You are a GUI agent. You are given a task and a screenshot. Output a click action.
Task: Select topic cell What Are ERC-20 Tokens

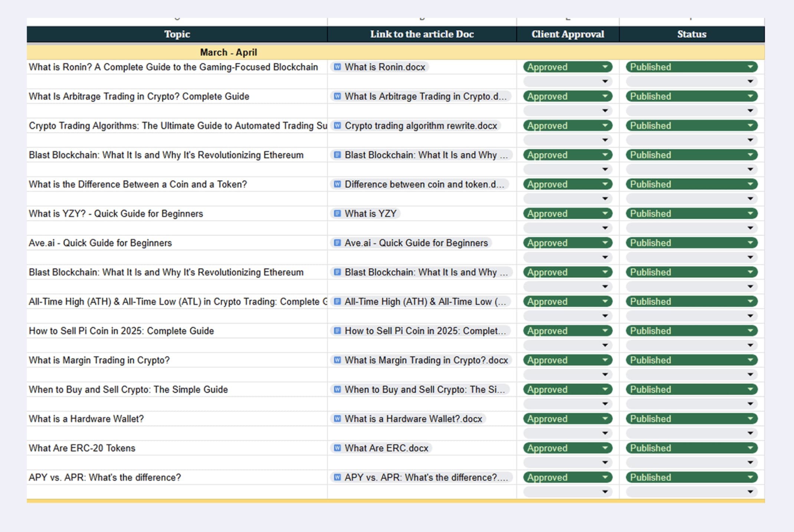(x=177, y=448)
